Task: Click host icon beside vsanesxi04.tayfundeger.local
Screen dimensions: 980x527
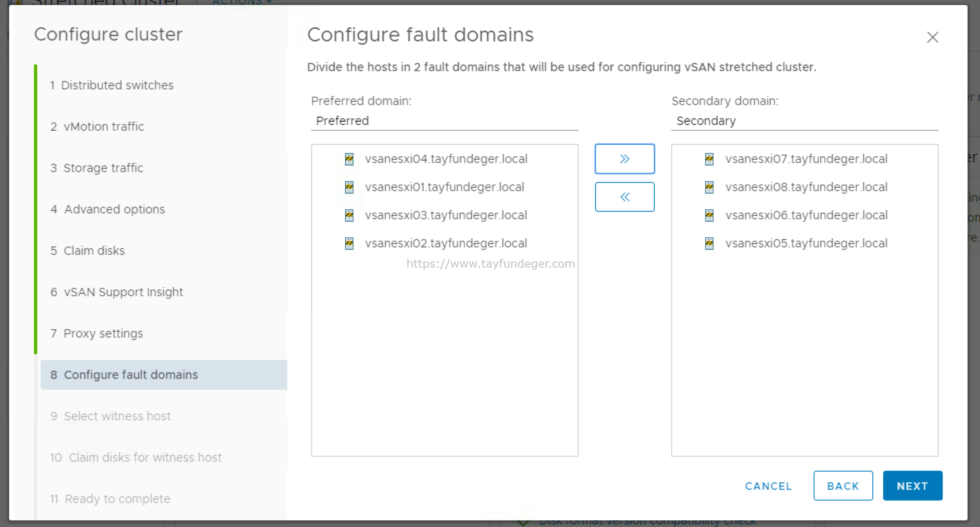Action: click(x=349, y=159)
